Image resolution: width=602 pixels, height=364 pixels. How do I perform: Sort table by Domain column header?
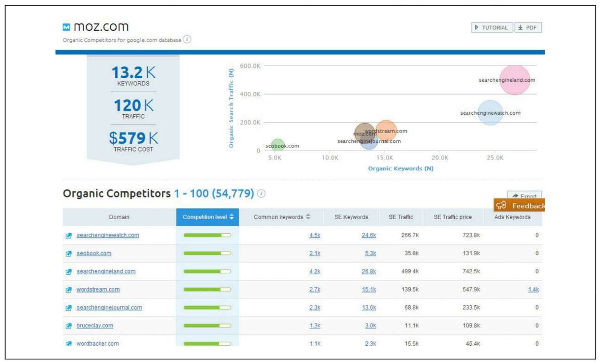(x=119, y=217)
